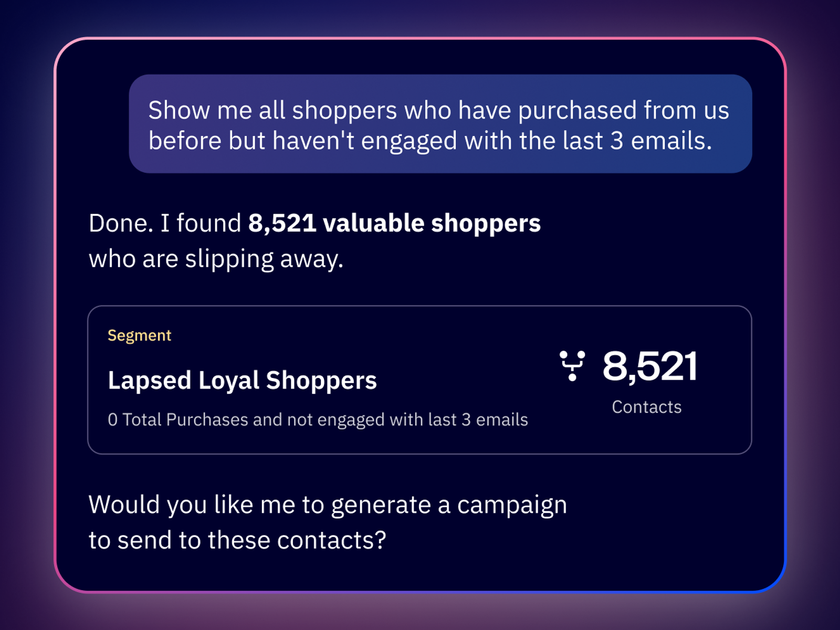
Task: Click the word "campaign" in the question
Action: click(512, 505)
